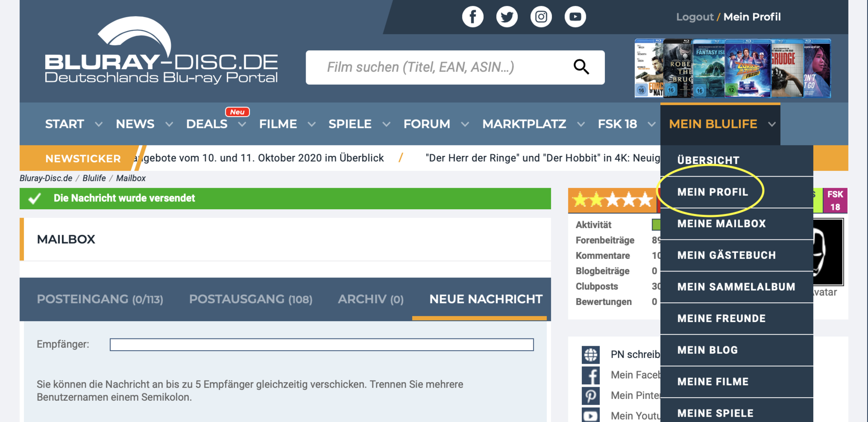
Task: Expand the FILME menu chevron
Action: 311,124
